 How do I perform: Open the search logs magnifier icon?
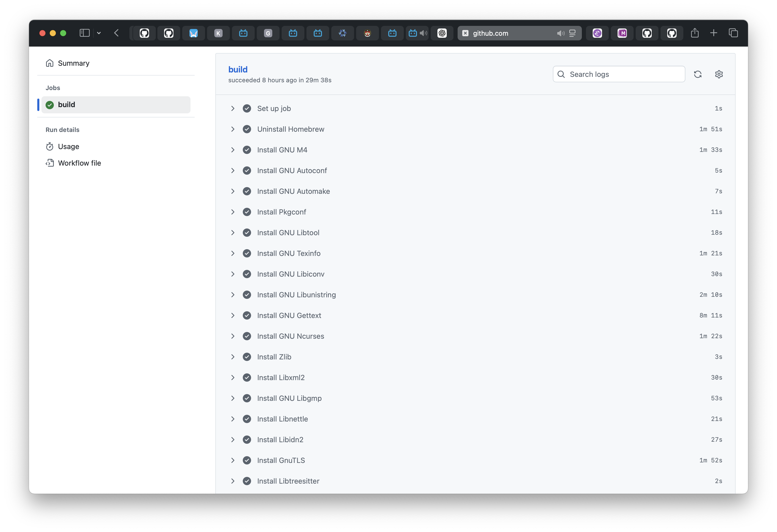[561, 74]
